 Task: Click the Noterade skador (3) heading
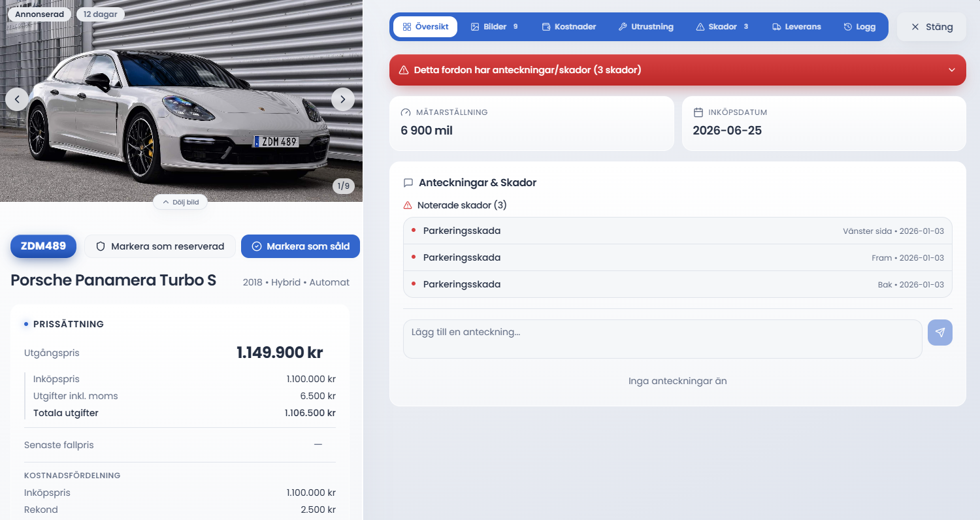click(462, 205)
